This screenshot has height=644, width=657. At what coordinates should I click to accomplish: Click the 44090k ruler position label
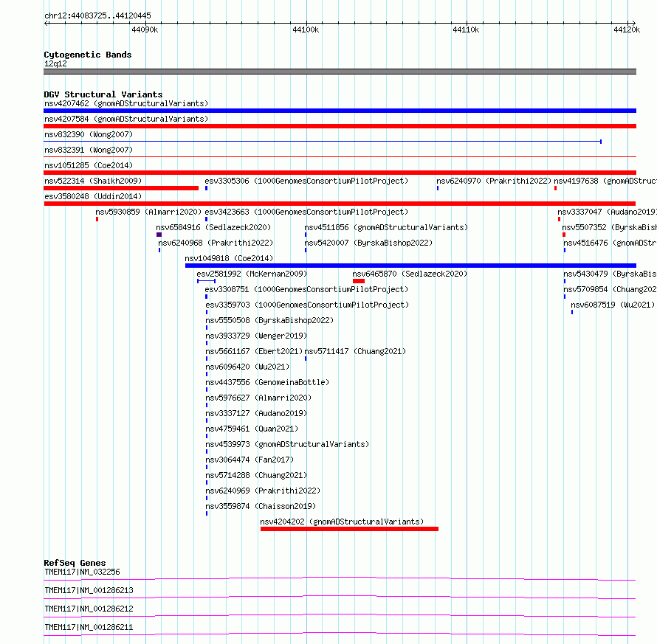[x=145, y=30]
